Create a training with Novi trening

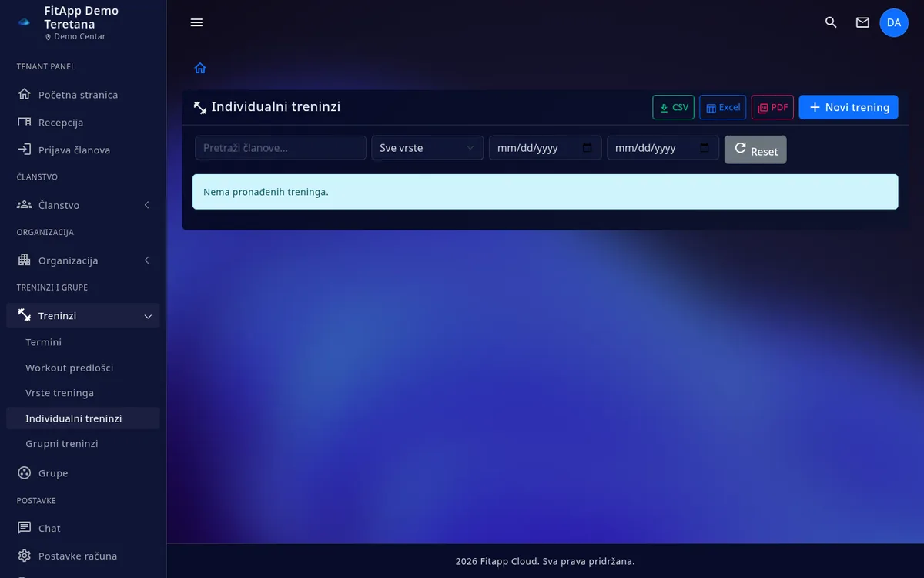pos(849,107)
